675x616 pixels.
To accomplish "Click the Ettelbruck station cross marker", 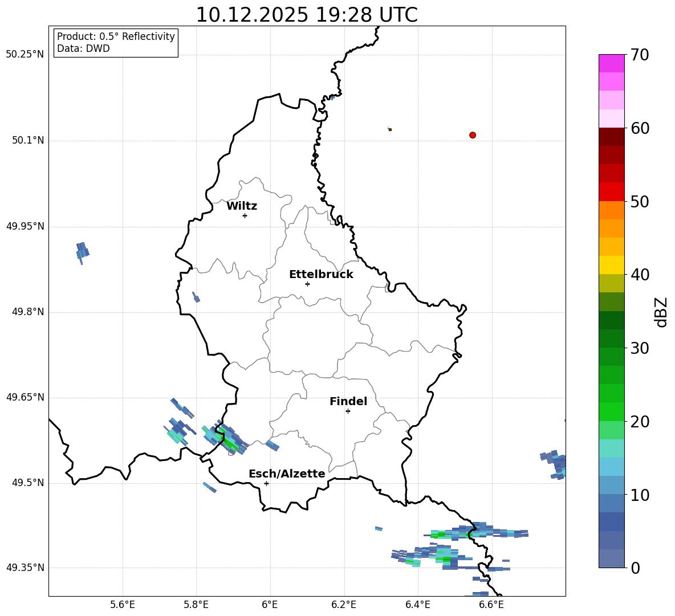I will [307, 284].
